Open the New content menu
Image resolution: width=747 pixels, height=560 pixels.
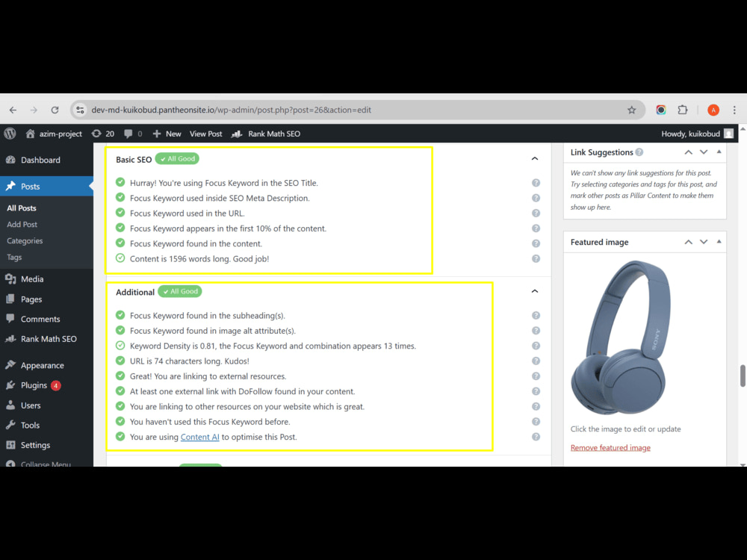point(167,134)
